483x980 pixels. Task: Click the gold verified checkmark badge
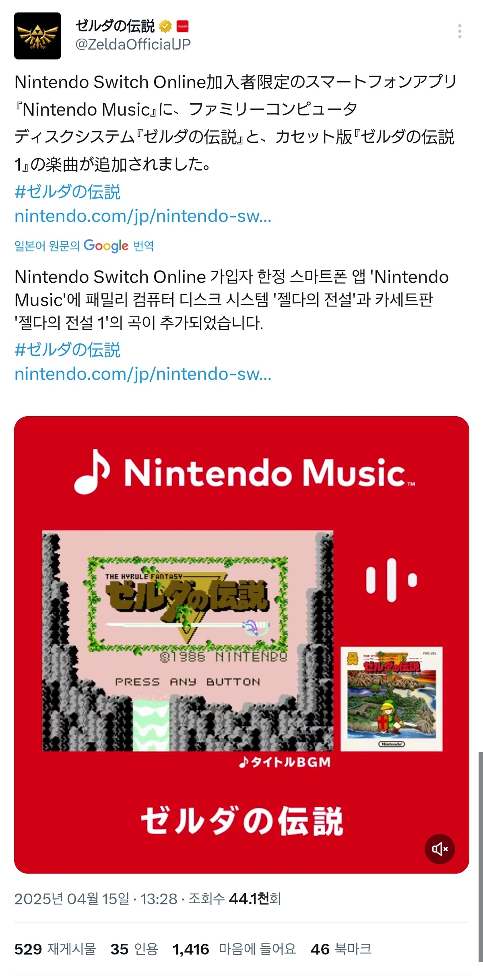(165, 27)
